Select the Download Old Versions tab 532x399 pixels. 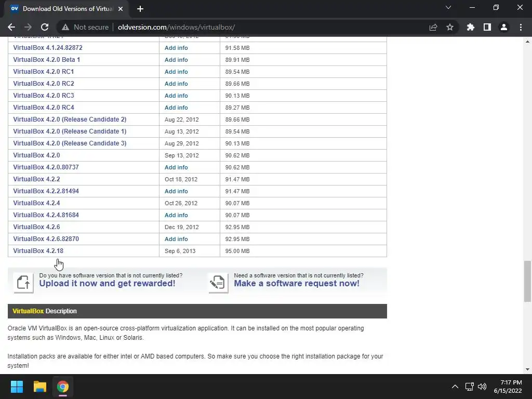coord(67,9)
